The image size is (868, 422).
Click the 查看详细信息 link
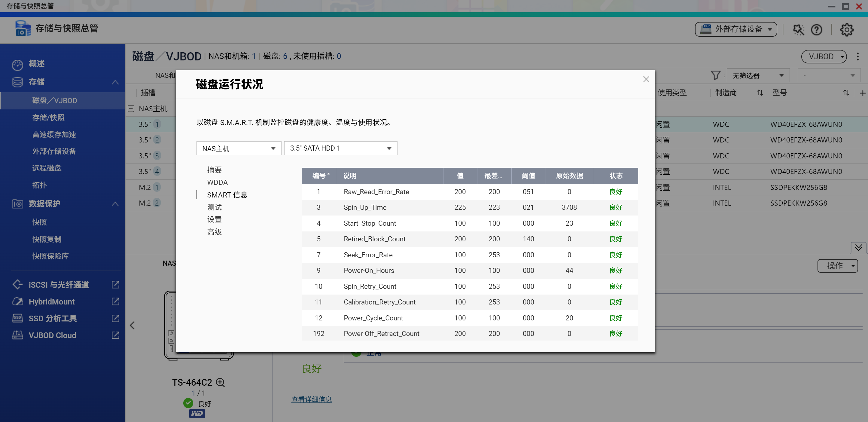pos(311,399)
